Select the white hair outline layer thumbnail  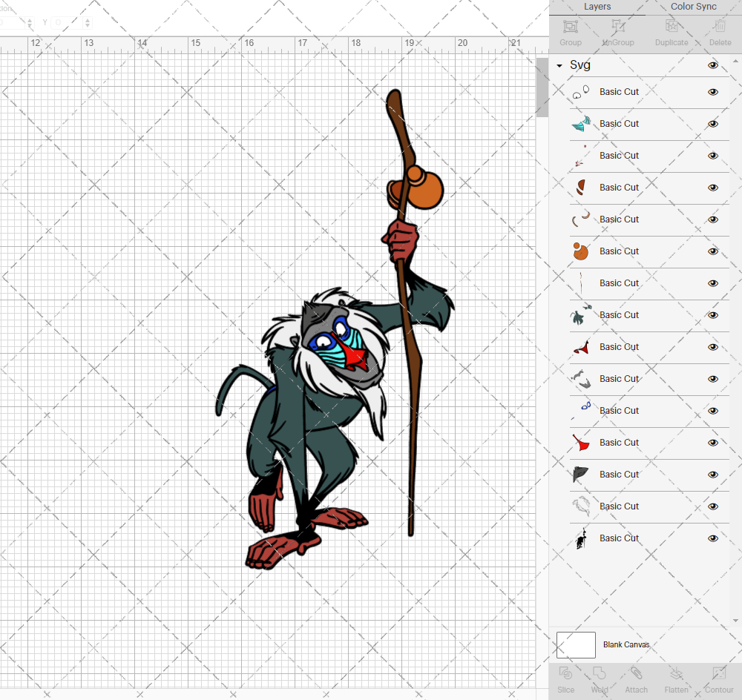point(581,506)
